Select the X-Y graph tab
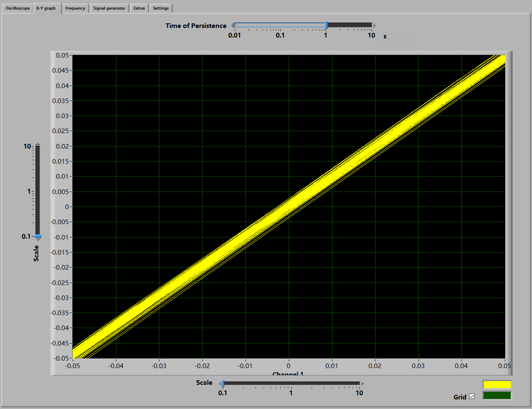Screen dimensions: 532x409 [x=46, y=8]
